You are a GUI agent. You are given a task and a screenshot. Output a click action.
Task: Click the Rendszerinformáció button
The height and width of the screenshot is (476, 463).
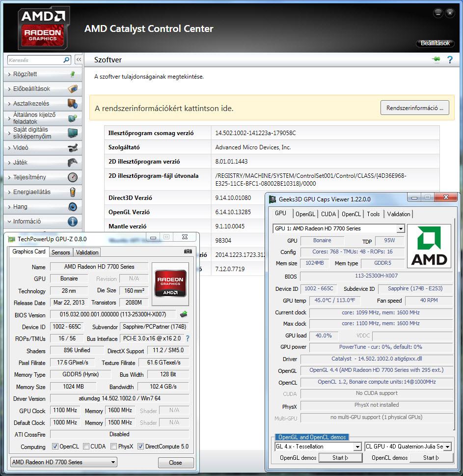click(x=415, y=108)
